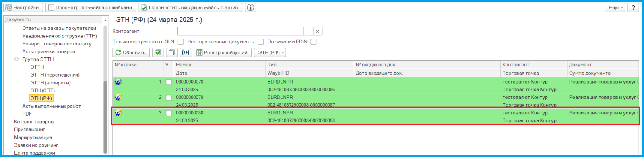Open the Еще dropdown menu
Viewport: 644px width, 157px height.
(x=615, y=7)
